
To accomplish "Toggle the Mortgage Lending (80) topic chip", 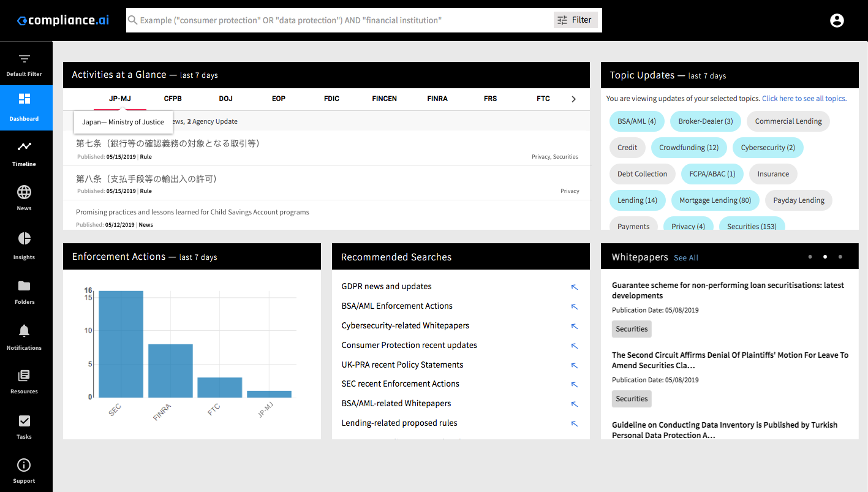I will [715, 200].
